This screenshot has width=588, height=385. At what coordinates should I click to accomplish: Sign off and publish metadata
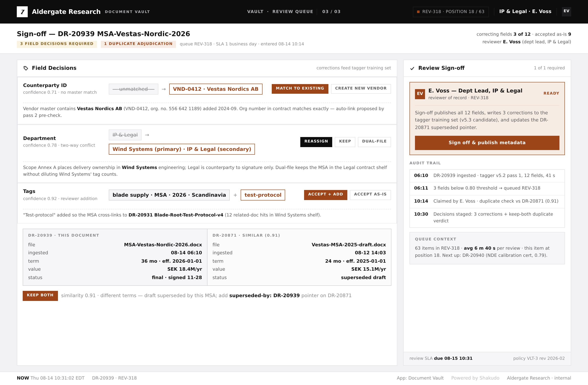coord(487,143)
